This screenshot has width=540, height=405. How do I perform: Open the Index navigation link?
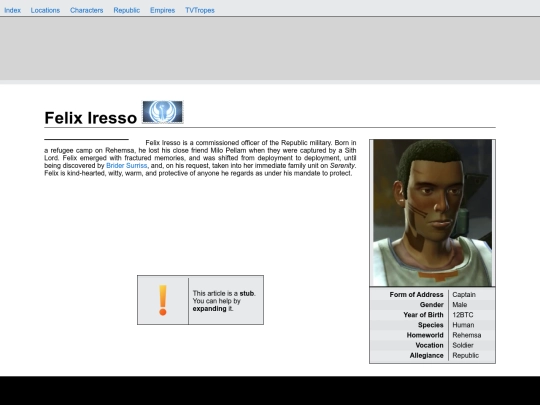12,10
